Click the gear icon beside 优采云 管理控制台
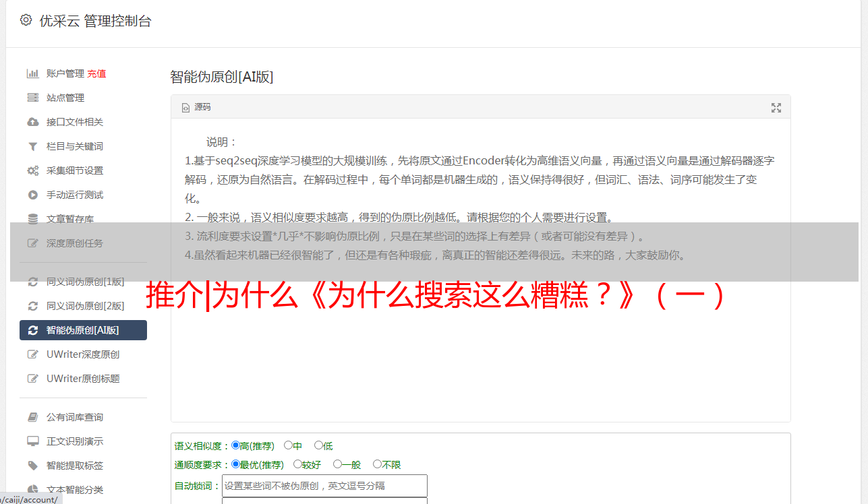This screenshot has height=504, width=868. [x=26, y=20]
